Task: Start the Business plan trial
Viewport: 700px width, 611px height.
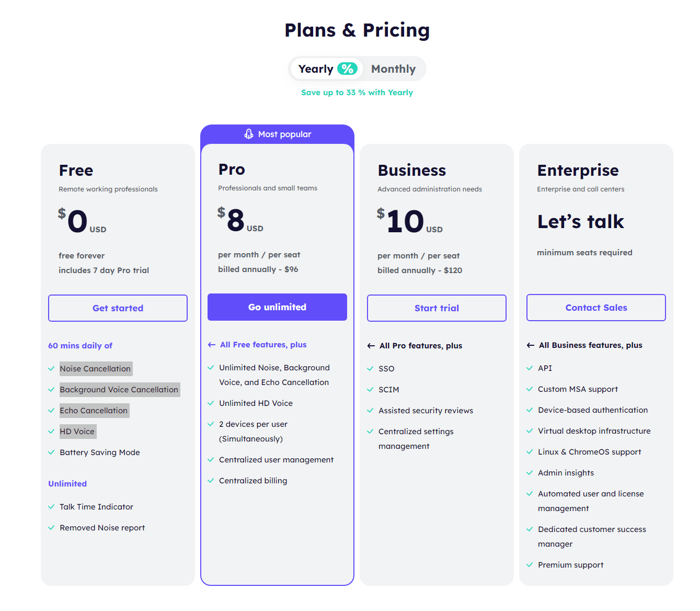Action: click(x=437, y=308)
